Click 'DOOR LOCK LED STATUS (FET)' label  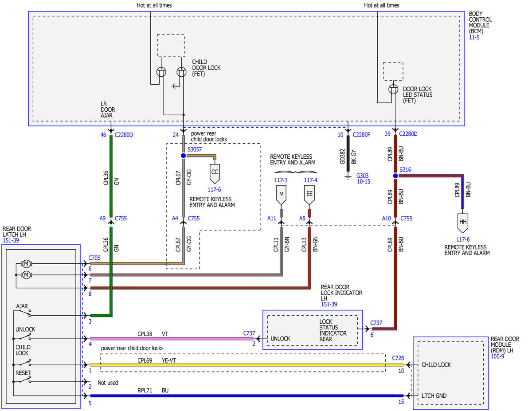click(417, 95)
